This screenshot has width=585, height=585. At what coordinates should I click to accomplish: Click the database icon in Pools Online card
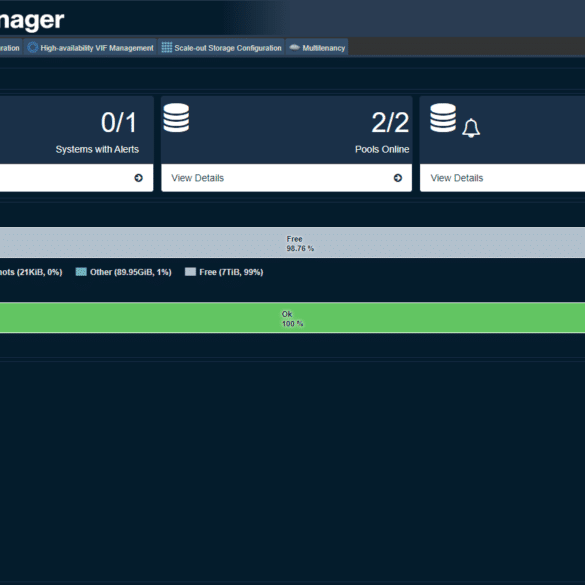click(x=176, y=118)
